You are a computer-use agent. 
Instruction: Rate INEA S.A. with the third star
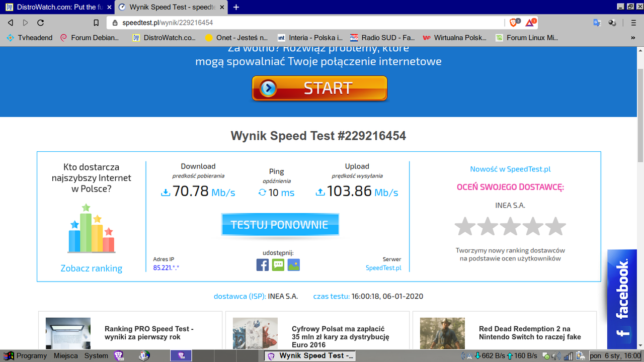click(x=510, y=226)
